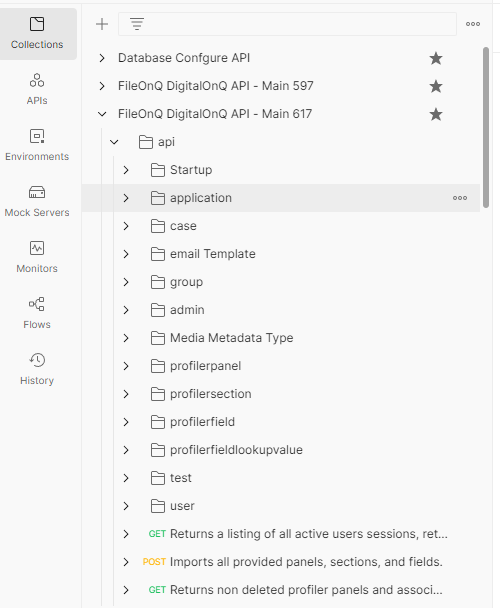Image resolution: width=500 pixels, height=608 pixels.
Task: Expand the email Template folder
Action: click(126, 254)
